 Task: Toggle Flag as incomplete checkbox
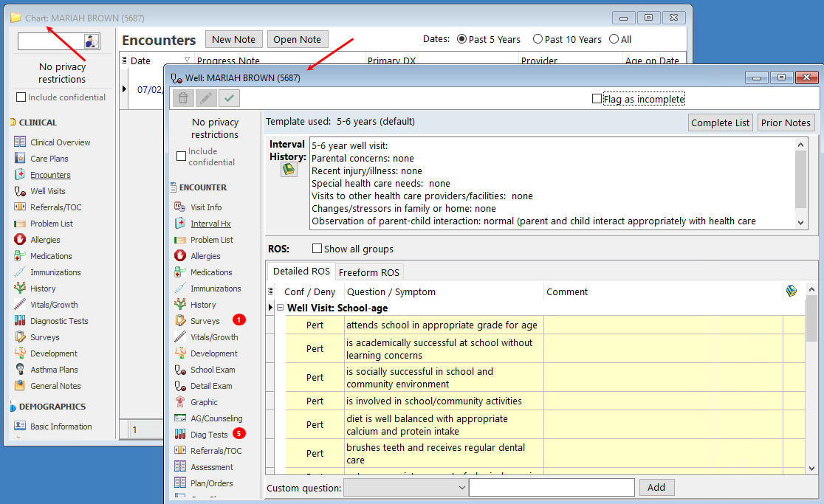(597, 99)
